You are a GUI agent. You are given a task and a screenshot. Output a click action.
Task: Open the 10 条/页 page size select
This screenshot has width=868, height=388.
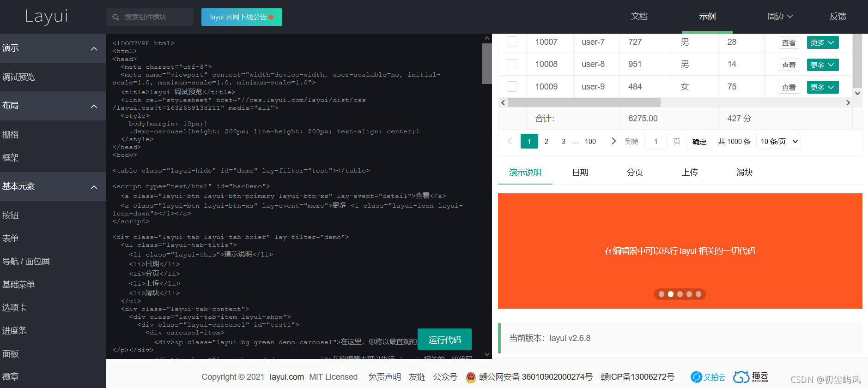pos(779,141)
